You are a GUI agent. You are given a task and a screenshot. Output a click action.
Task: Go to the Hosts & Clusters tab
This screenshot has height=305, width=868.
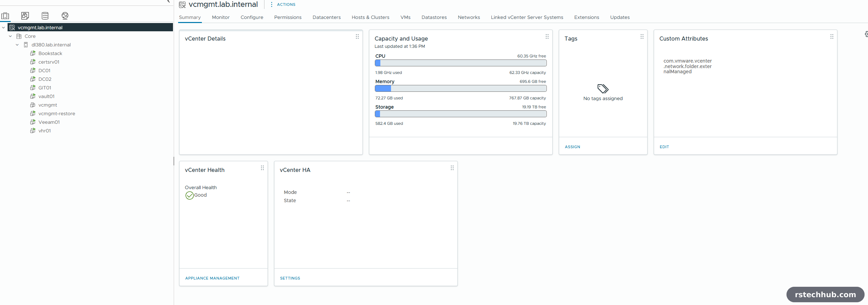(371, 17)
